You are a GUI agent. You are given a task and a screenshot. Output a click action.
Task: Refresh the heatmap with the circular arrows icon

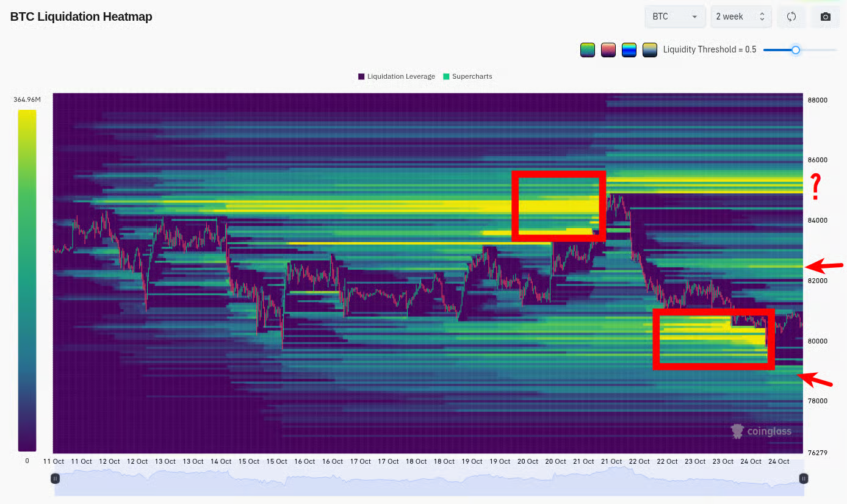(791, 16)
